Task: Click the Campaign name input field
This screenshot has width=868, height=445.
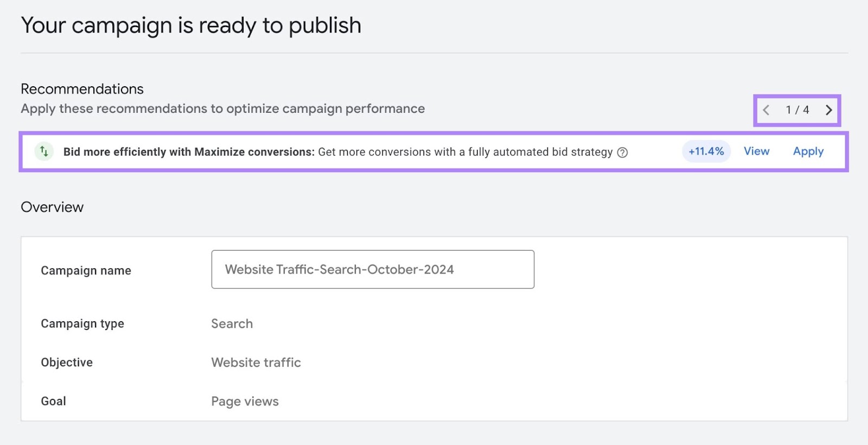Action: point(373,269)
